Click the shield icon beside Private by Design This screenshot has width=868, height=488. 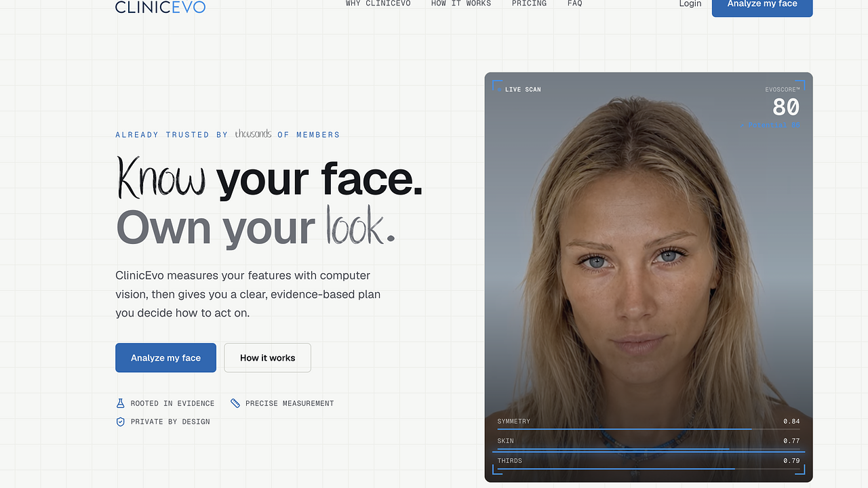[x=121, y=422]
